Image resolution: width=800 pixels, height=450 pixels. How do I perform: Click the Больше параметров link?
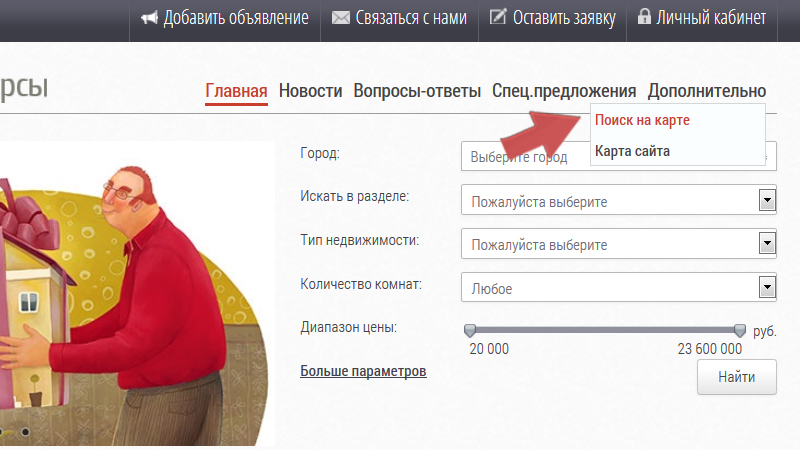[x=363, y=371]
